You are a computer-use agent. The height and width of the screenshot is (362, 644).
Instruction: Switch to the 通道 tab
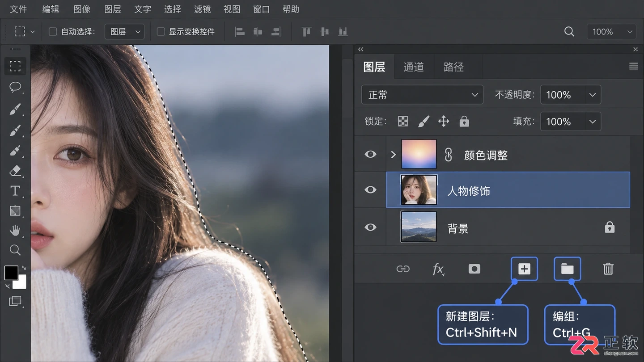click(x=414, y=67)
